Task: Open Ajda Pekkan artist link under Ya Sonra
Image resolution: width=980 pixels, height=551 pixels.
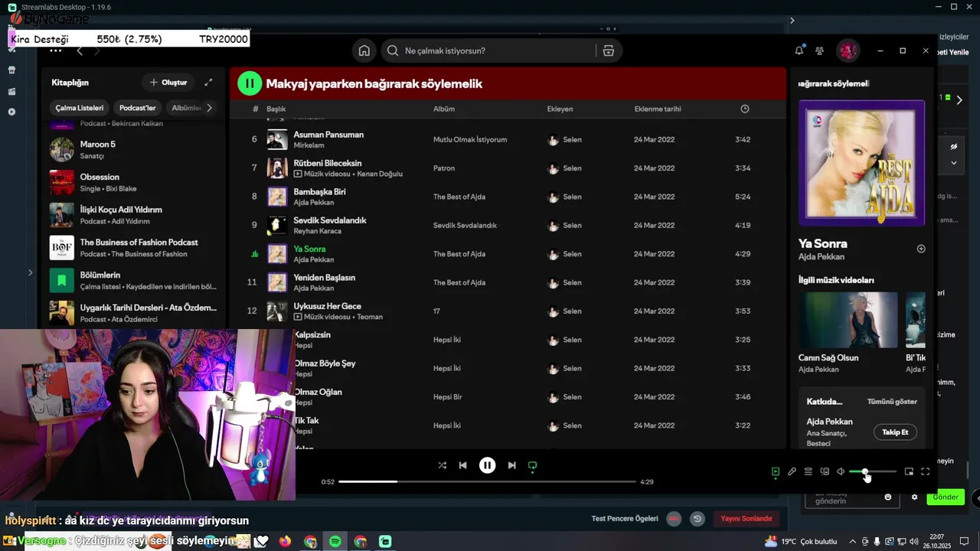Action: [x=822, y=257]
